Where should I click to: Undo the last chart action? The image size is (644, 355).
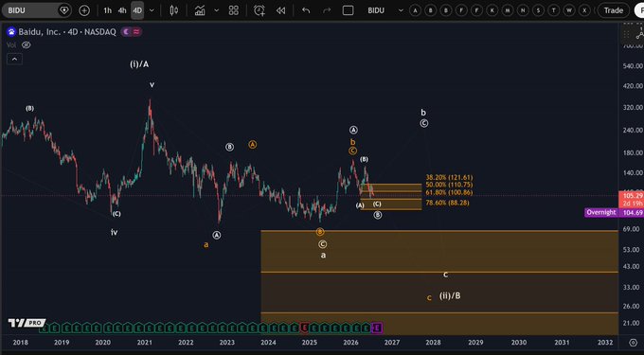tap(306, 10)
